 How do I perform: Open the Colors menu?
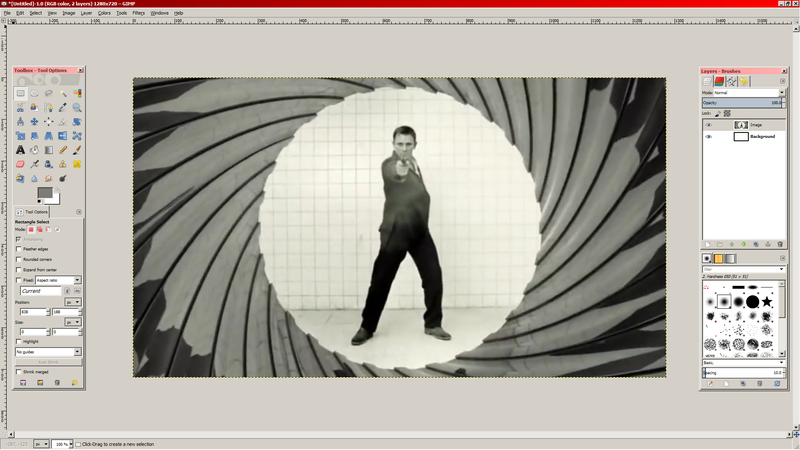(104, 13)
